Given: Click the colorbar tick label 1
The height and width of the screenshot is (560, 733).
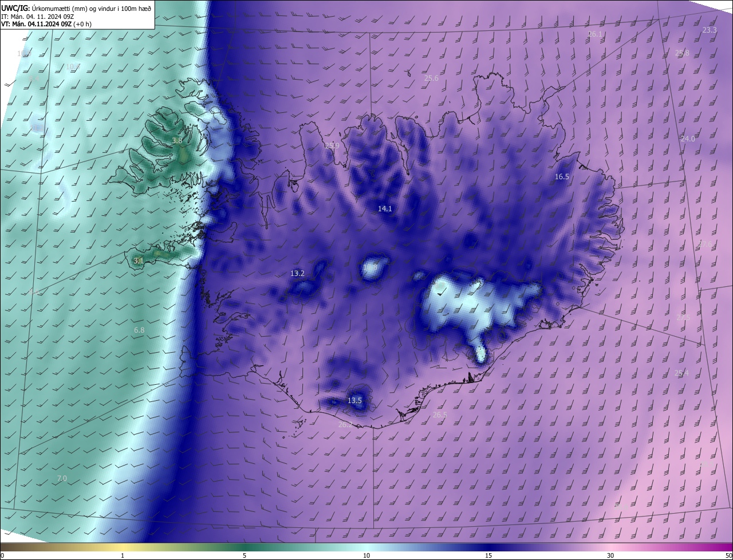Looking at the screenshot, I should [123, 555].
